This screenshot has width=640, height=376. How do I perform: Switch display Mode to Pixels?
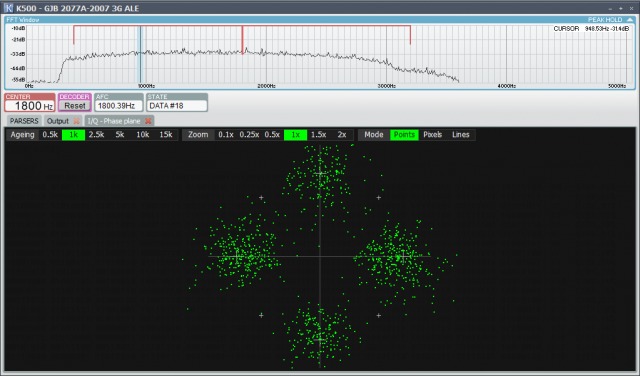pyautogui.click(x=433, y=135)
